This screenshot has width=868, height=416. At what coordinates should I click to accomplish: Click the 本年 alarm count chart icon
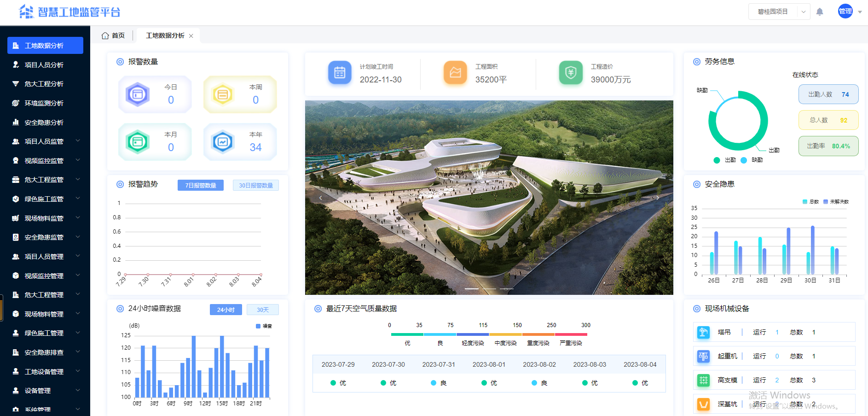pyautogui.click(x=223, y=142)
